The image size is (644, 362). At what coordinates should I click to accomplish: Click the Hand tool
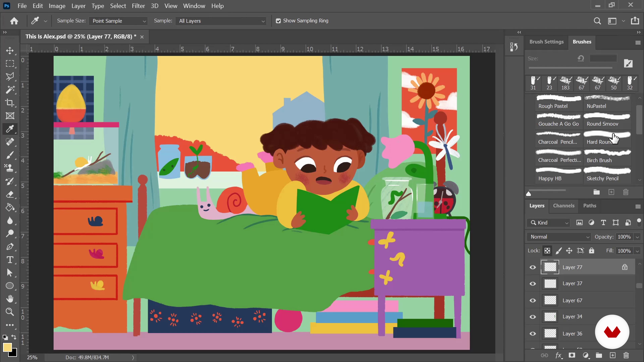(10, 298)
